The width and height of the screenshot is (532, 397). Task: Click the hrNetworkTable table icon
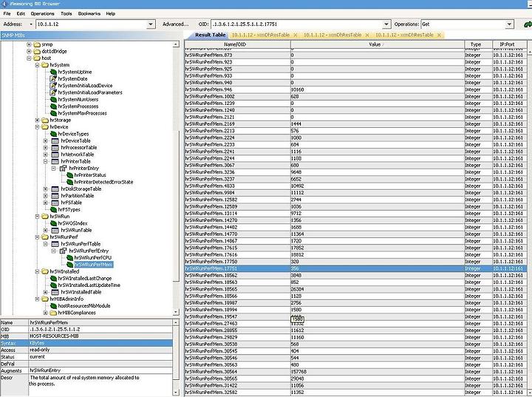(55, 155)
